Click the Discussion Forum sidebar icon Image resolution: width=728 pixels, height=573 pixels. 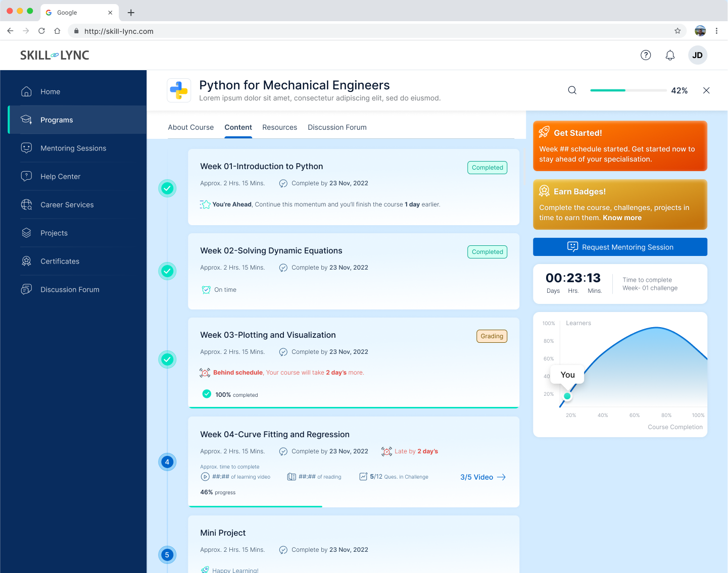point(26,289)
